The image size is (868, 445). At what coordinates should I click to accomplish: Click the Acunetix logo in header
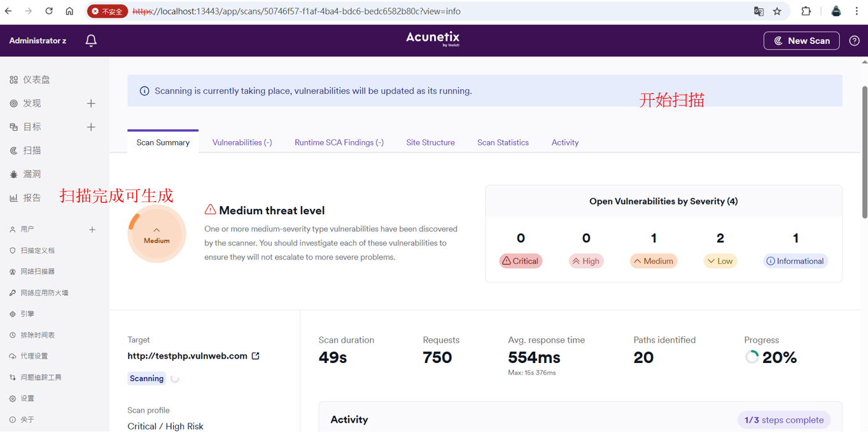click(x=433, y=39)
